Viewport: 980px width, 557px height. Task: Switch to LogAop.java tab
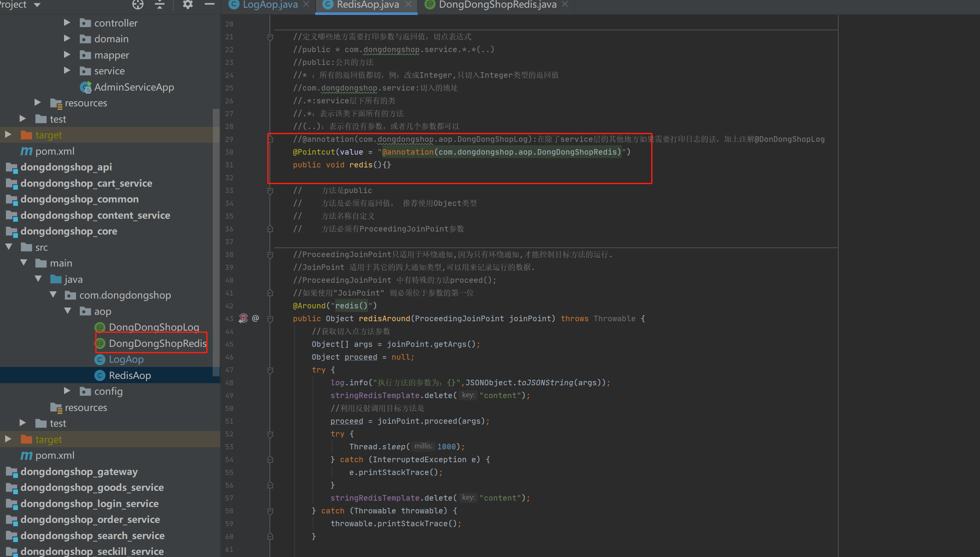coord(269,5)
